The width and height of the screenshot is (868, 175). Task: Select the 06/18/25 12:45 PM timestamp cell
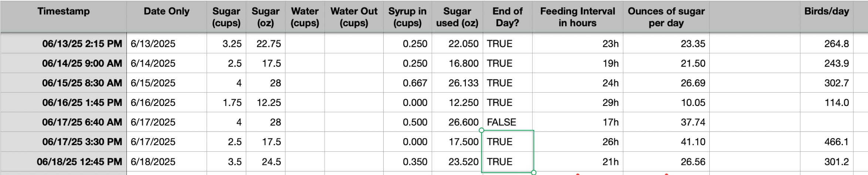(x=64, y=162)
